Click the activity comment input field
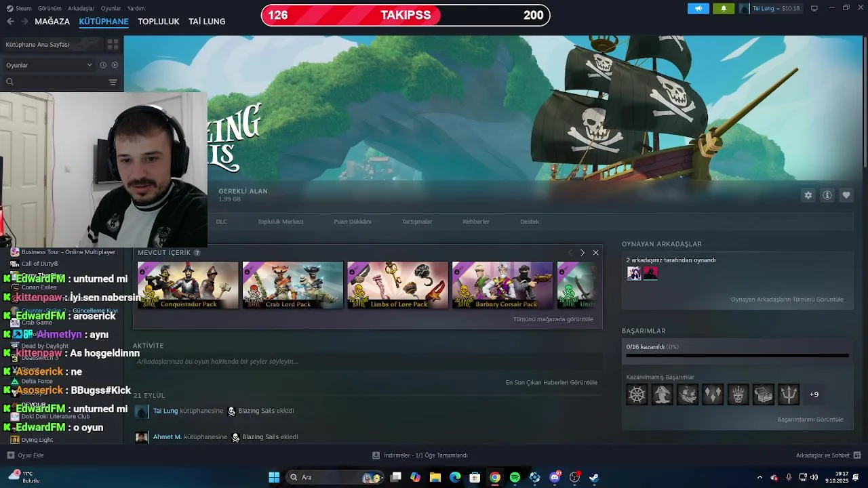 coord(366,362)
